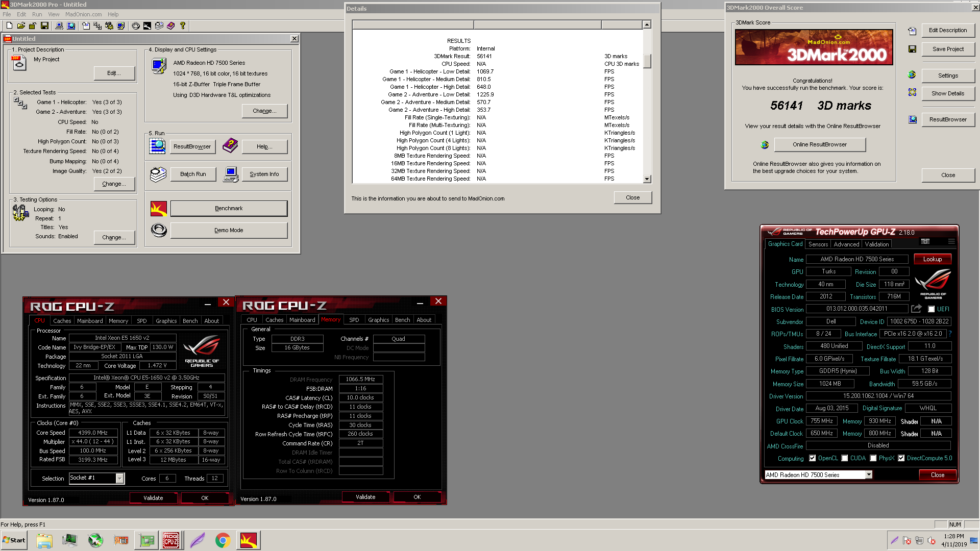The width and height of the screenshot is (980, 551).
Task: Click the Details list scrollbar thumb
Action: point(647,61)
